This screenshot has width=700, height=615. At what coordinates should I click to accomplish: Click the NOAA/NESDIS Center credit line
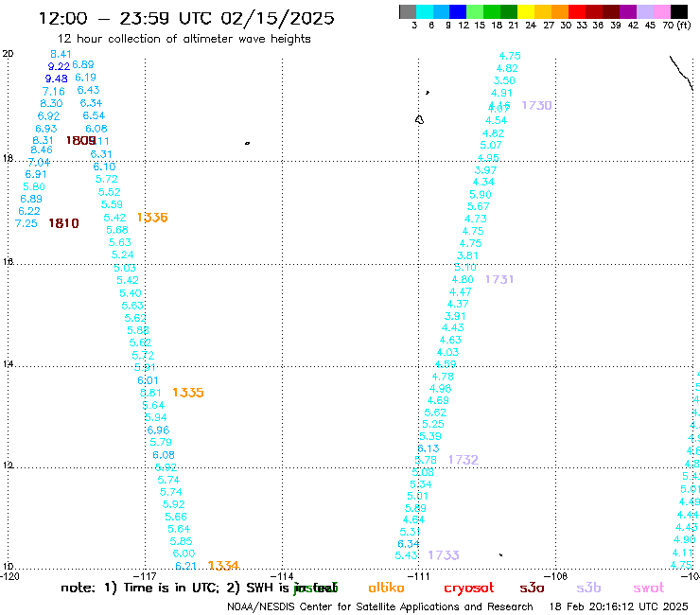pos(380,607)
